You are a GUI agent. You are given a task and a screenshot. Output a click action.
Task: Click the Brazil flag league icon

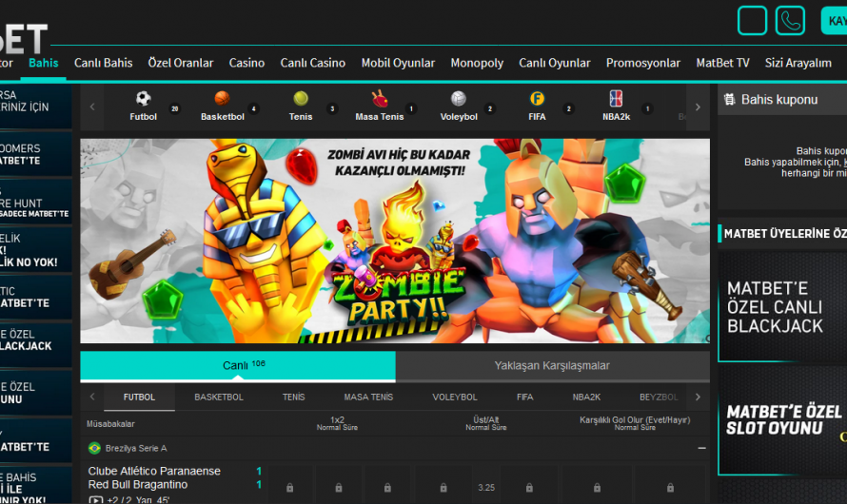tap(94, 448)
